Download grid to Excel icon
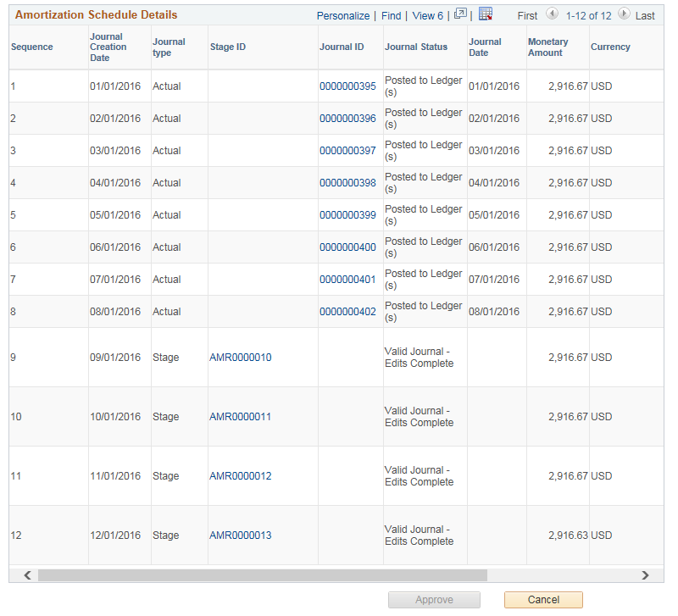Screen dimensions: 678x616 tap(486, 14)
